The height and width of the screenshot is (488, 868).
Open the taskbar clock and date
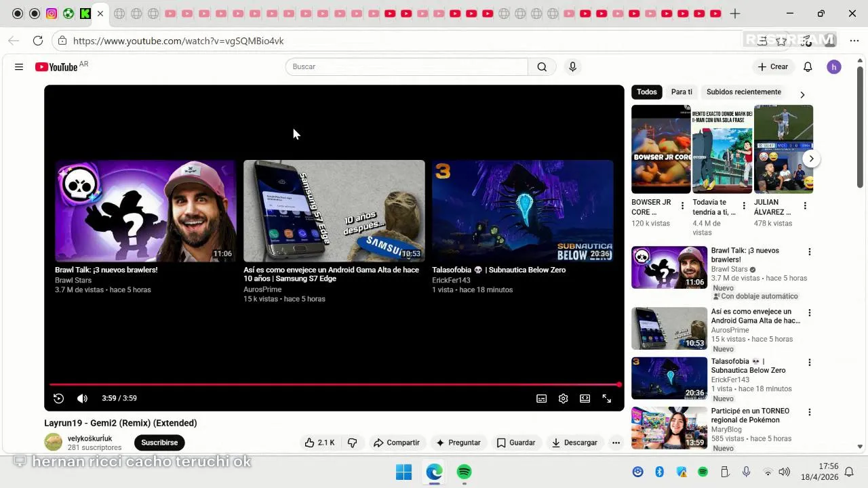click(x=819, y=472)
